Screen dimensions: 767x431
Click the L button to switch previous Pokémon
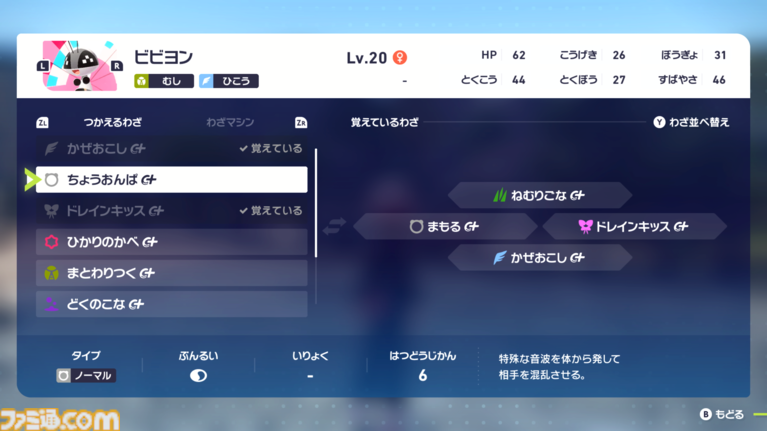click(43, 66)
